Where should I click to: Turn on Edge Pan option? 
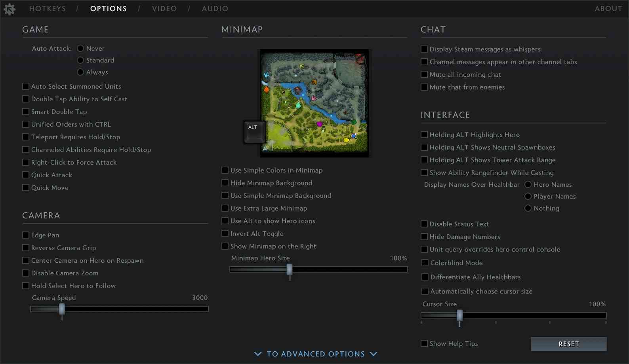26,235
